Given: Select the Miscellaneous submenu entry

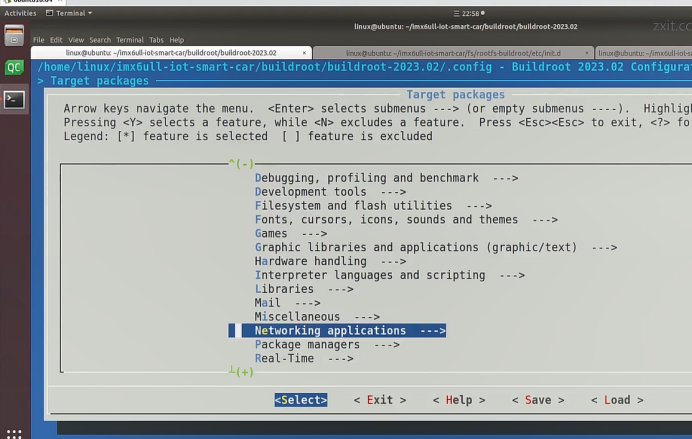Looking at the screenshot, I should [317, 317].
